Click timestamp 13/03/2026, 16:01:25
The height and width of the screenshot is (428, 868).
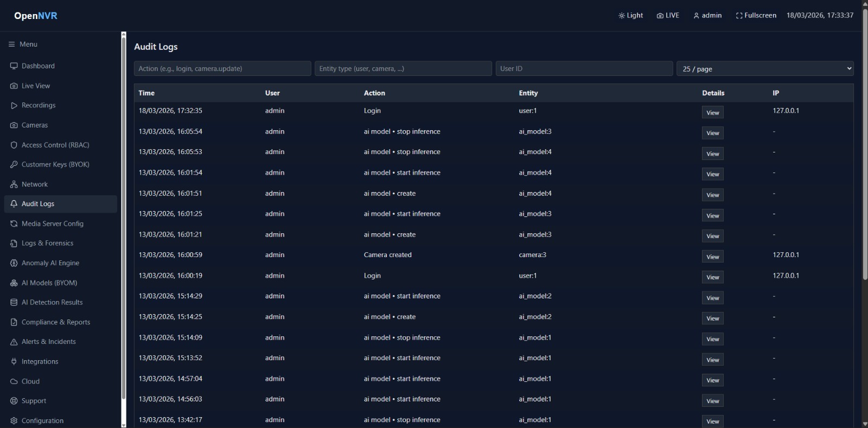pos(170,214)
